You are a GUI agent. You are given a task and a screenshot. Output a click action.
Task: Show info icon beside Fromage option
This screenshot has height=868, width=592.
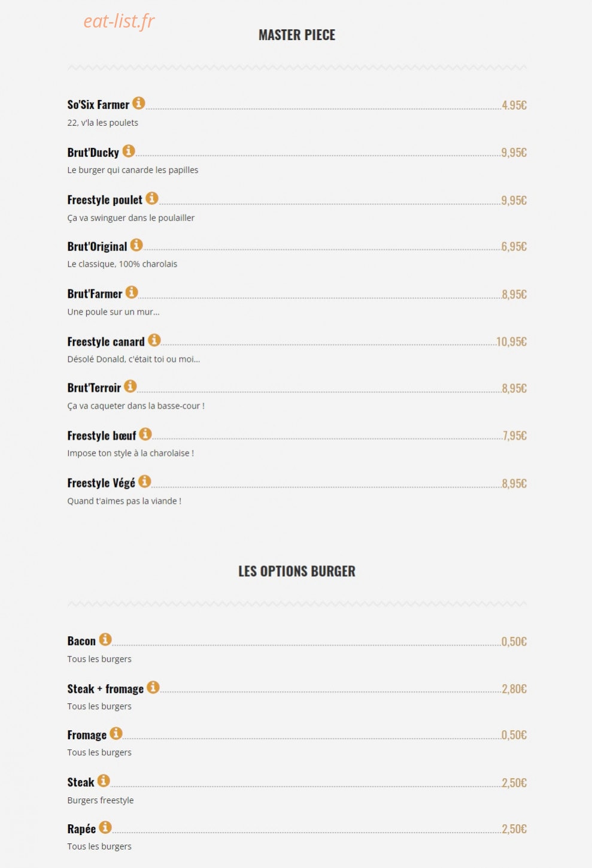coord(116,733)
